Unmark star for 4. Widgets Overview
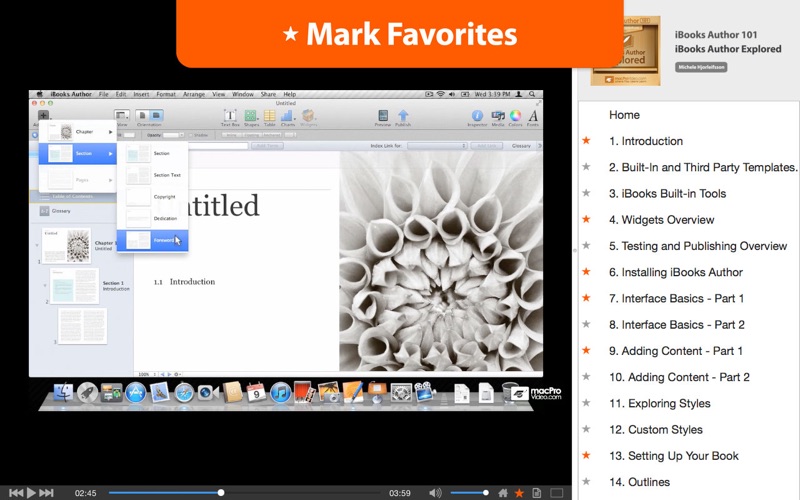Image resolution: width=800 pixels, height=500 pixels. click(x=587, y=219)
